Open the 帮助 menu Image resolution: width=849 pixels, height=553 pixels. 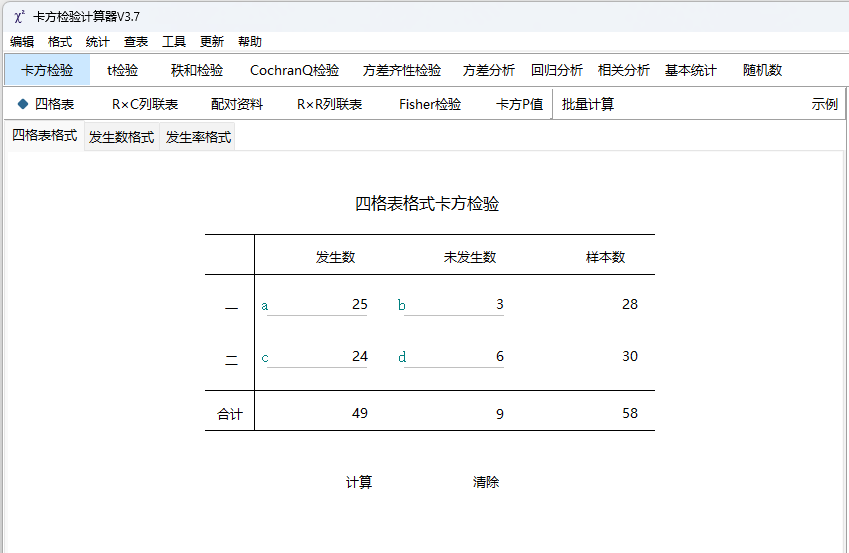coord(250,42)
